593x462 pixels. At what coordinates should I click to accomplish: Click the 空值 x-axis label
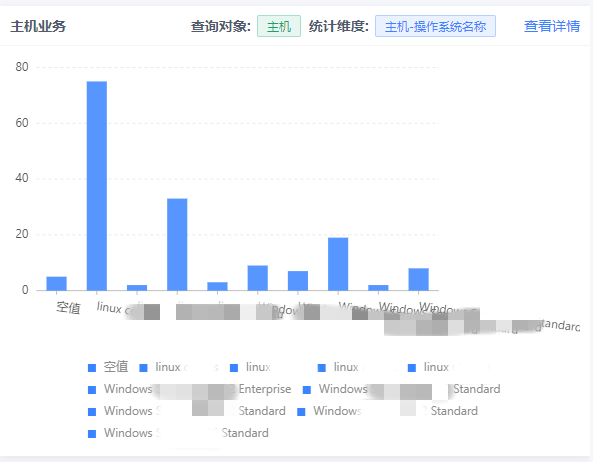(x=68, y=307)
